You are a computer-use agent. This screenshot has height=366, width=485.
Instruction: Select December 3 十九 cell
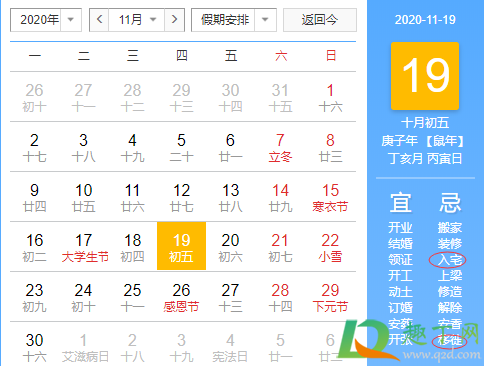coord(181,347)
